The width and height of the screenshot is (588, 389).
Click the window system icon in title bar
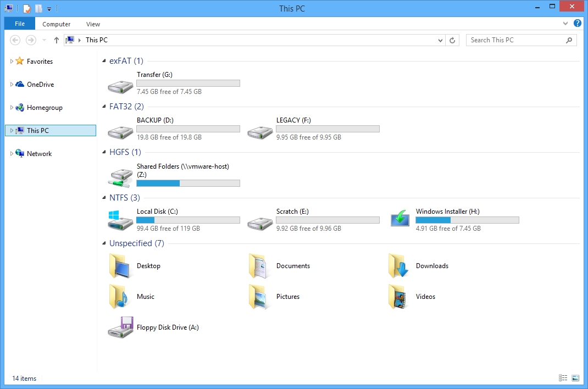pyautogui.click(x=9, y=8)
